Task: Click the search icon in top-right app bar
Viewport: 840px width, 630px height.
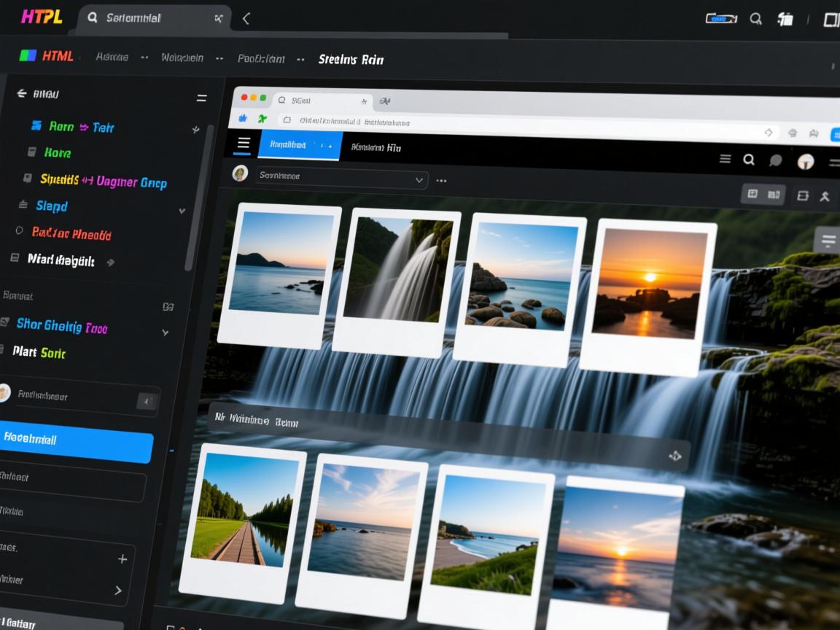Action: click(756, 19)
